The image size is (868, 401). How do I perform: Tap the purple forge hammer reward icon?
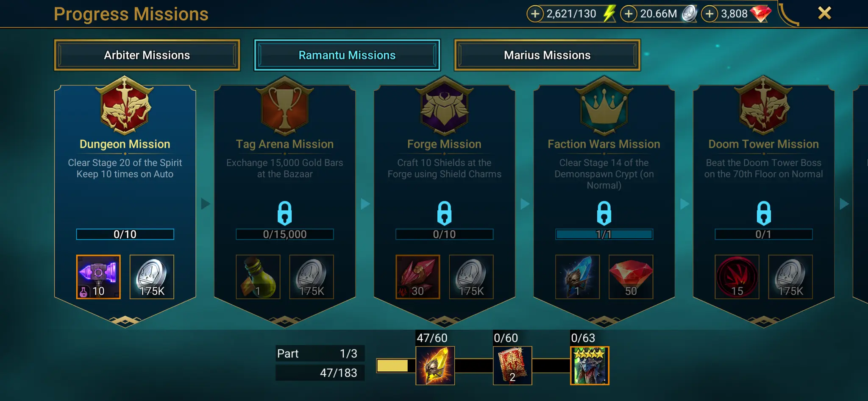pyautogui.click(x=98, y=277)
